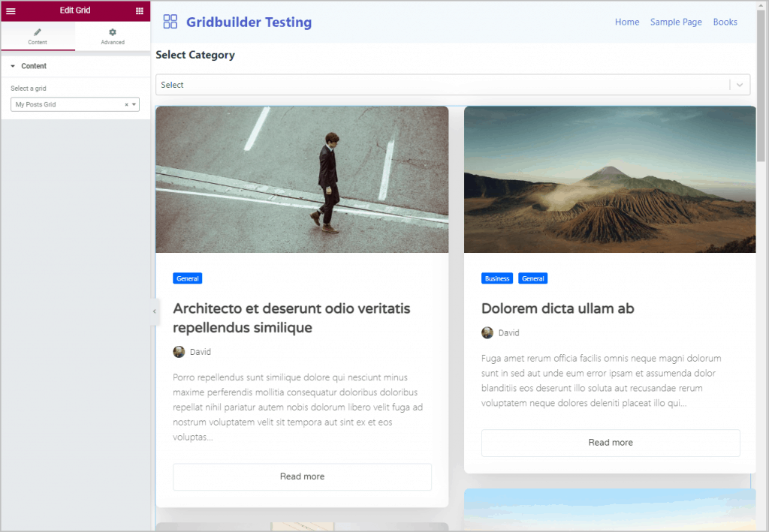Click the gear icon of Advanced tab
Viewport: 769px width, 532px height.
tap(113, 32)
